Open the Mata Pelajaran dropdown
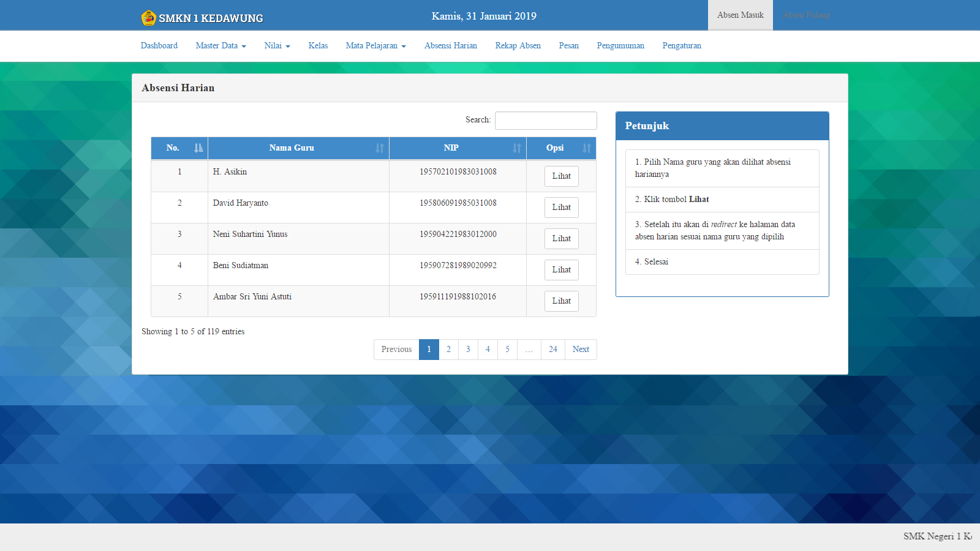 (x=375, y=45)
